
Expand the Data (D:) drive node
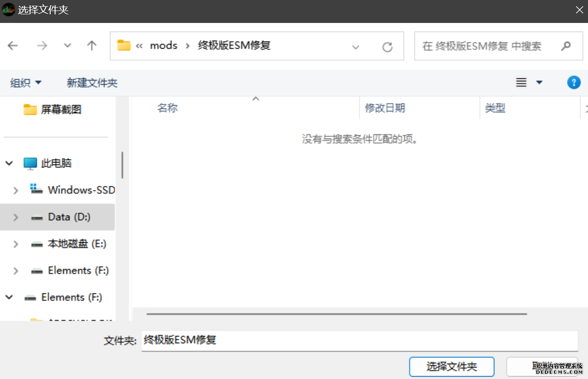(x=16, y=217)
